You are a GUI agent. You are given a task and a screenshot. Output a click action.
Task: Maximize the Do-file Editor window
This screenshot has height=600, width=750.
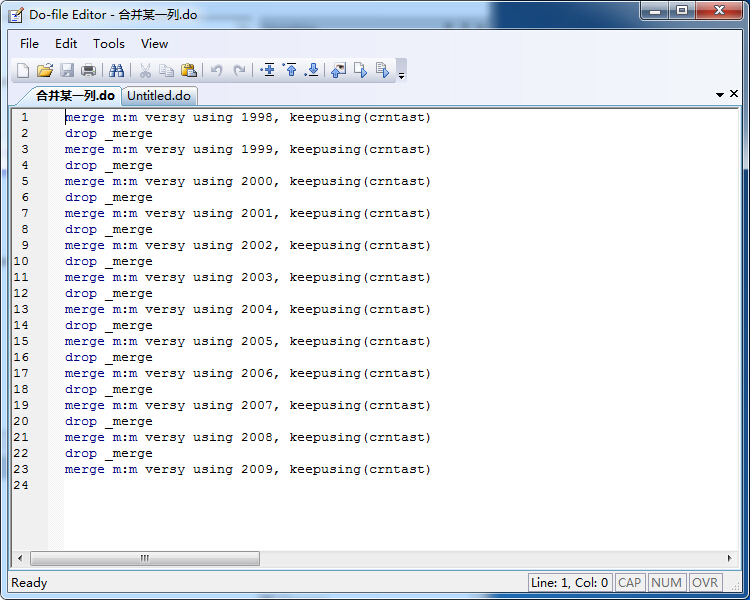pos(682,10)
